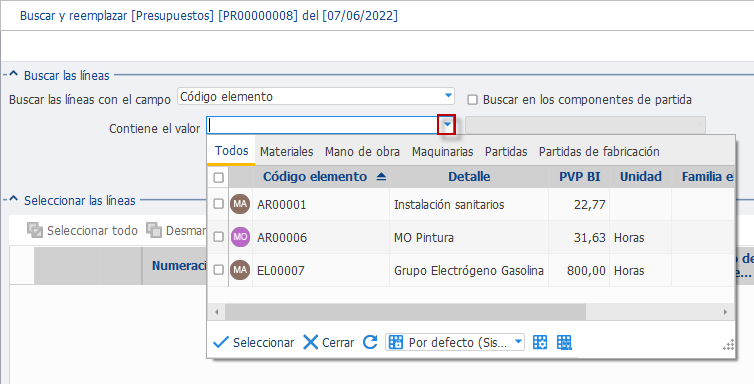
Task: Click the grid settings icon with gear
Action: pos(540,342)
